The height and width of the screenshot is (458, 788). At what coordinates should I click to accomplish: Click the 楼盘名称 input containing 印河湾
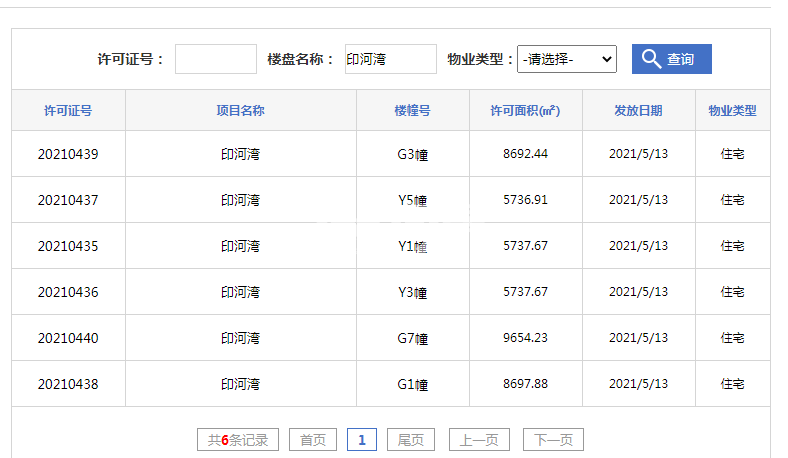390,59
